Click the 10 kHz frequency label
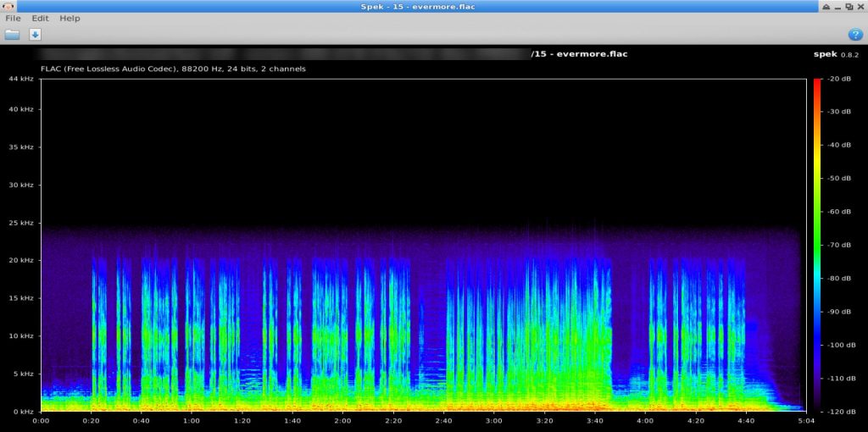This screenshot has width=868, height=432. 21,335
